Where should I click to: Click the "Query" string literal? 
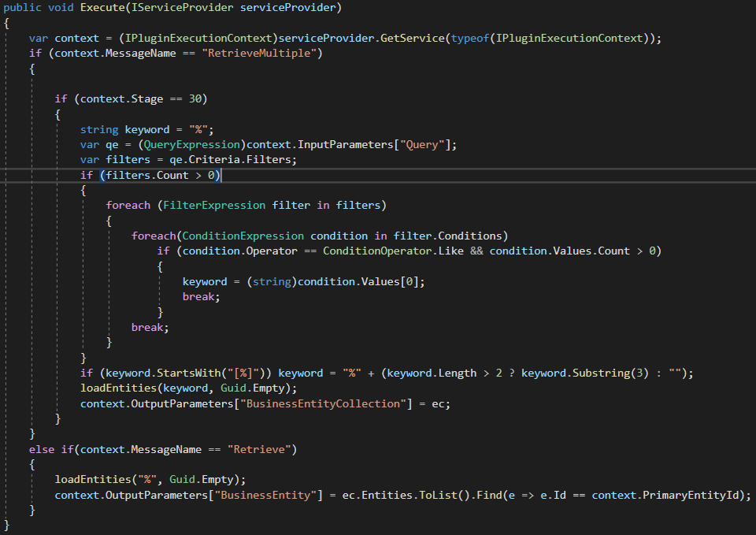point(422,145)
